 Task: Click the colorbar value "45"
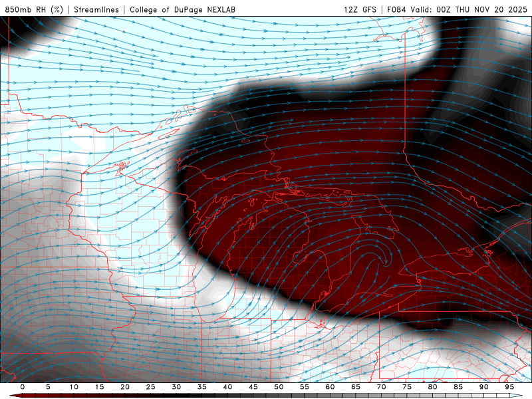pyautogui.click(x=253, y=387)
